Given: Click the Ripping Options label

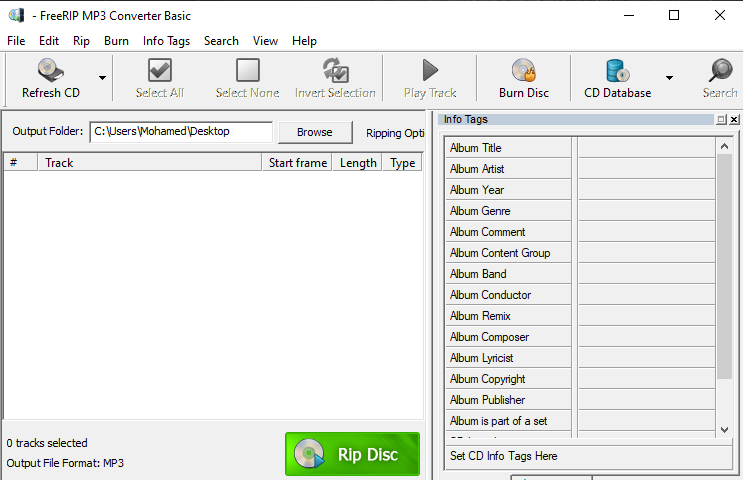Looking at the screenshot, I should click(x=395, y=133).
